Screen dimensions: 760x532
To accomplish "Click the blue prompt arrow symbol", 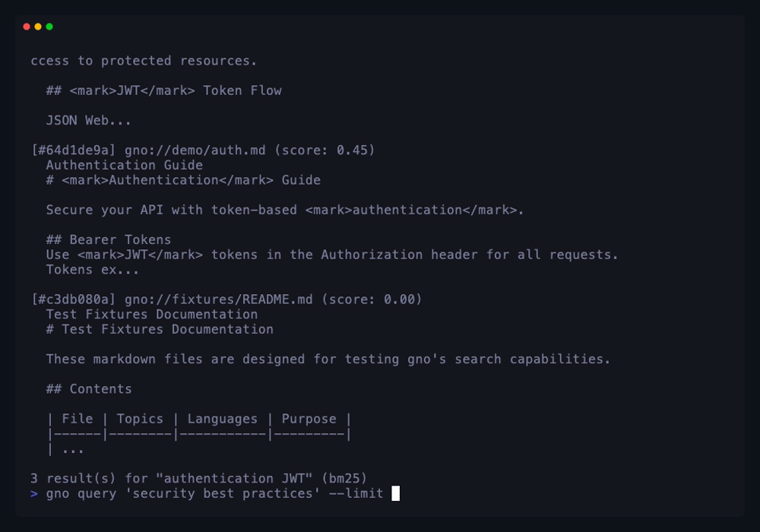I will pyautogui.click(x=34, y=494).
